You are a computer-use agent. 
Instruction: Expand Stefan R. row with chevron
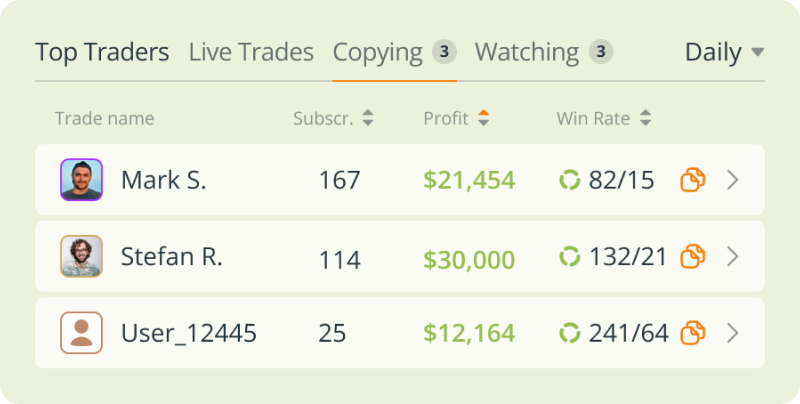[x=733, y=256]
